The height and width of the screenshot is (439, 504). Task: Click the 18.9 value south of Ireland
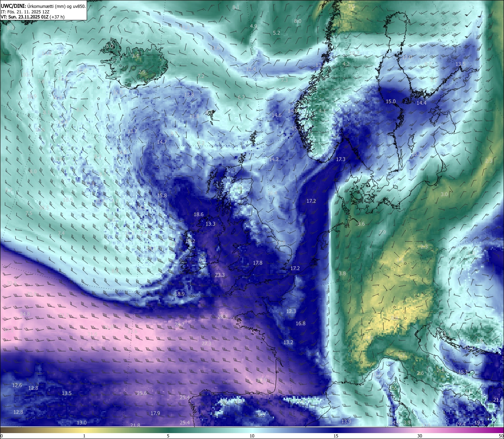pos(180,294)
